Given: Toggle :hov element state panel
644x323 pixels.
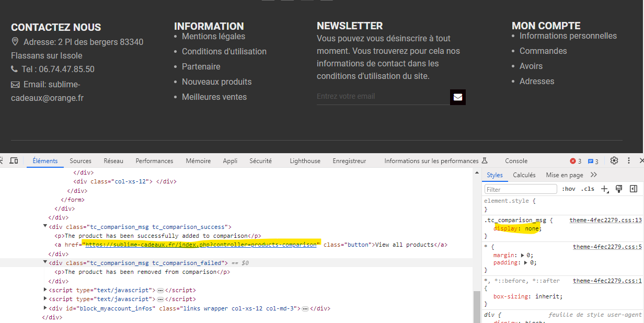Looking at the screenshot, I should click(569, 189).
